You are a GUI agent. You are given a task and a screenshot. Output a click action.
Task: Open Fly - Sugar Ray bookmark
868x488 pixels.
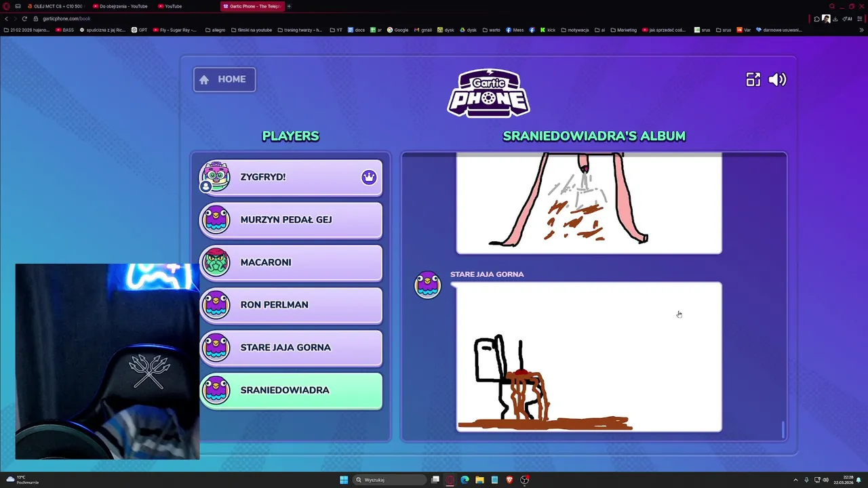coord(175,30)
